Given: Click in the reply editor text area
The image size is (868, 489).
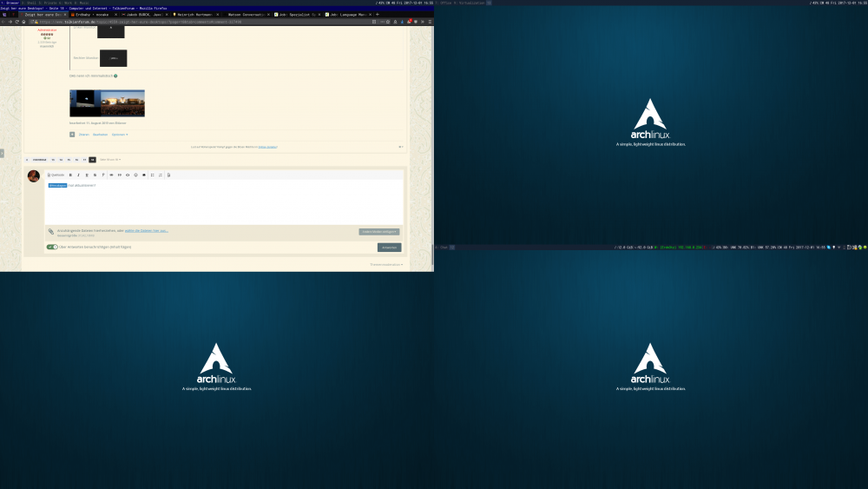Looking at the screenshot, I should click(x=224, y=202).
